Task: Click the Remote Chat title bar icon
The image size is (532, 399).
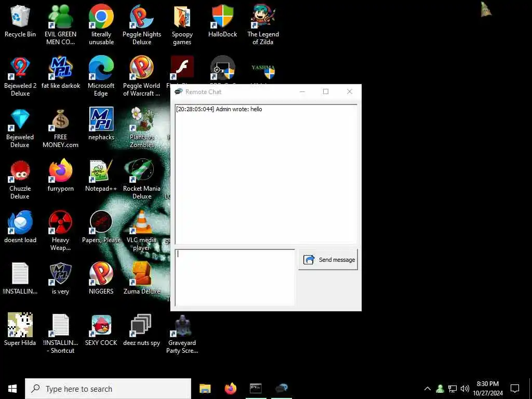Action: pyautogui.click(x=179, y=91)
